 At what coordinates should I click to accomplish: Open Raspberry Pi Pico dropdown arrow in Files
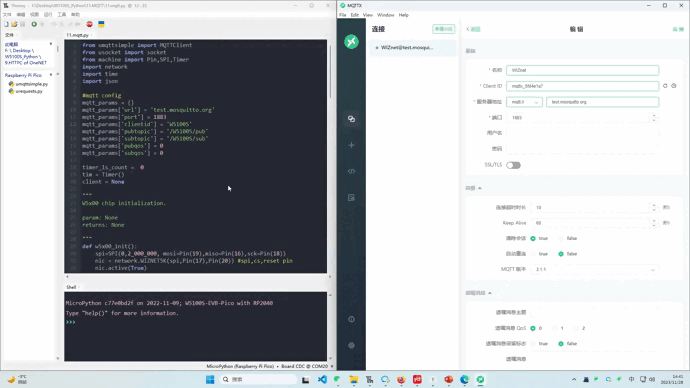click(x=51, y=75)
